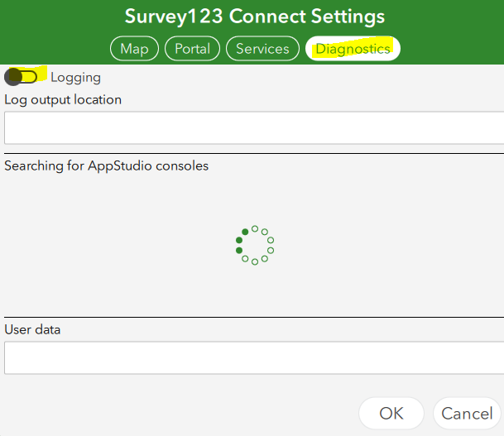Click the Searching for AppStudio consoles text
Image resolution: width=504 pixels, height=436 pixels.
(x=106, y=165)
